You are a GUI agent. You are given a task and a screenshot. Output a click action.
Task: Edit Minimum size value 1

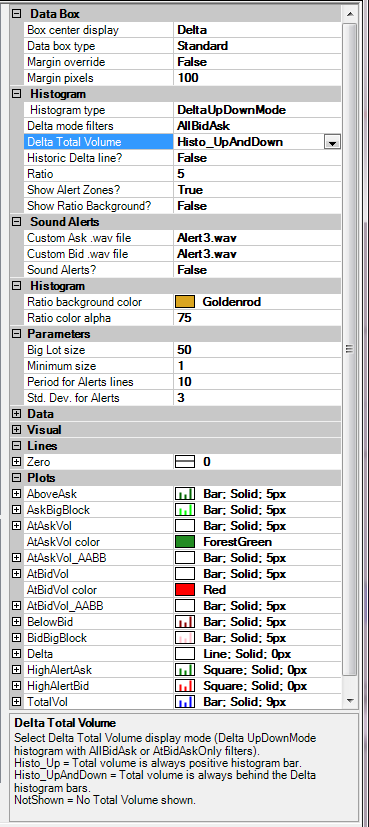pyautogui.click(x=181, y=366)
